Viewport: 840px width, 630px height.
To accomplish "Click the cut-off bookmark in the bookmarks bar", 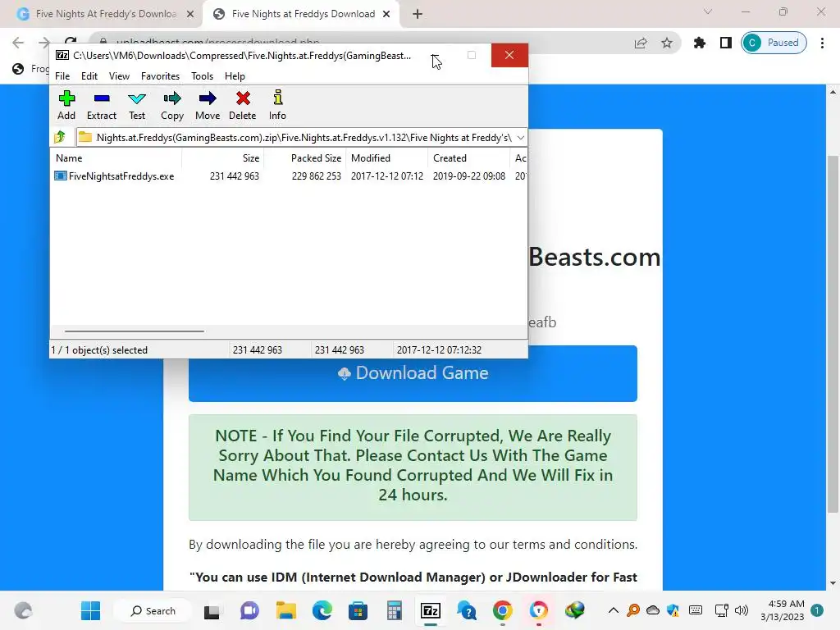I will (x=30, y=69).
